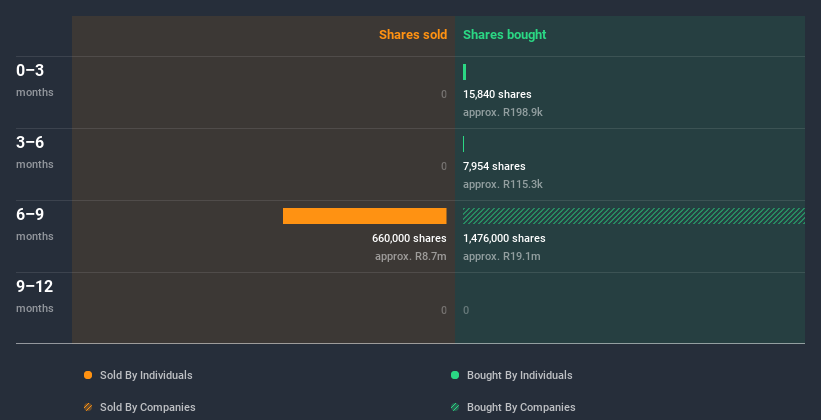Click the approx. R115.3k amount
821x420 pixels.
(503, 184)
